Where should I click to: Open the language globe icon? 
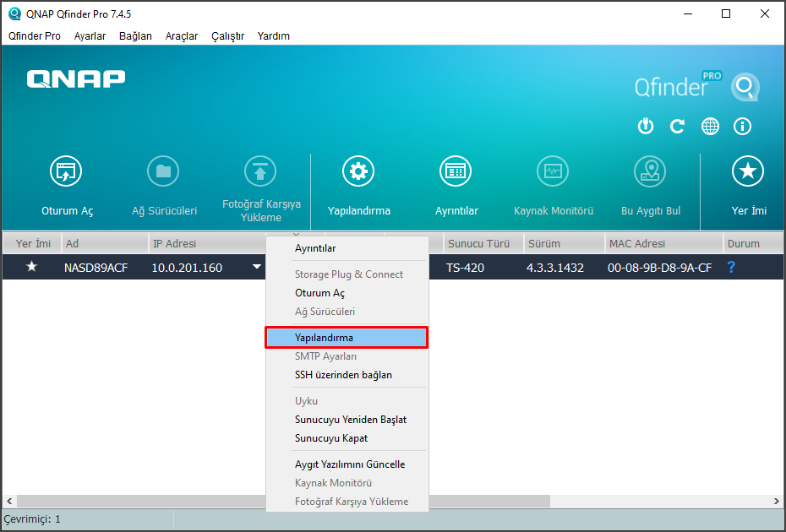pos(710,127)
